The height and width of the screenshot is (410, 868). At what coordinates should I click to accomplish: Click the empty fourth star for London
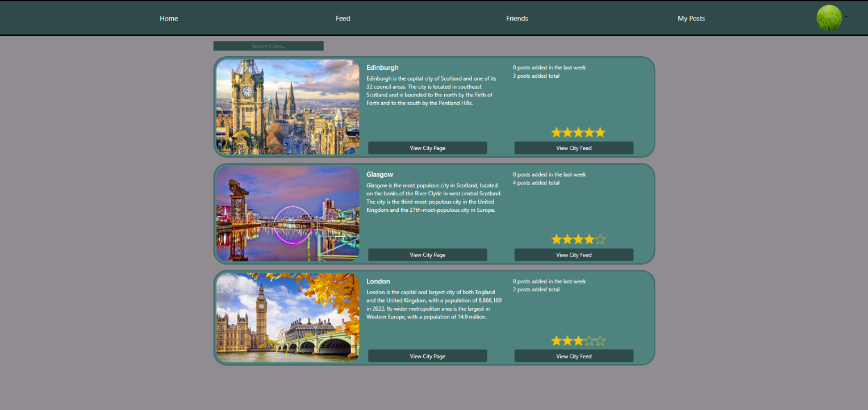tap(589, 341)
